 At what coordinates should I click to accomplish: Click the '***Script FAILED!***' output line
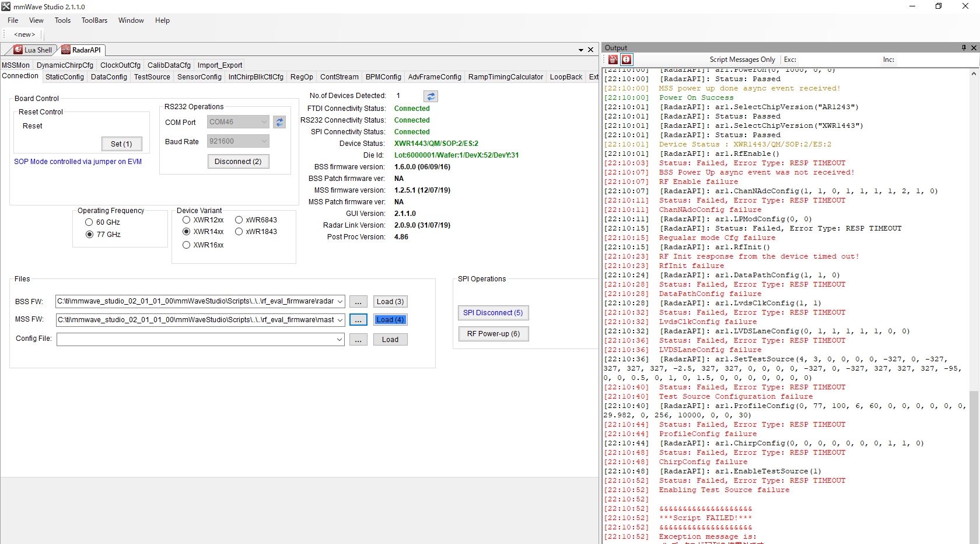705,518
